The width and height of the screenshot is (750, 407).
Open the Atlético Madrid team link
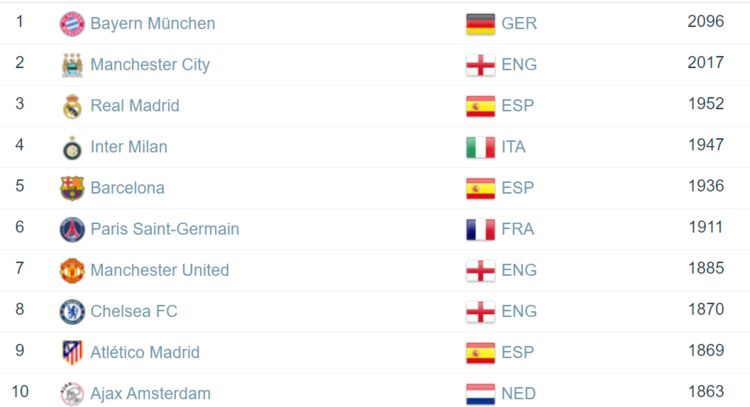click(x=145, y=352)
